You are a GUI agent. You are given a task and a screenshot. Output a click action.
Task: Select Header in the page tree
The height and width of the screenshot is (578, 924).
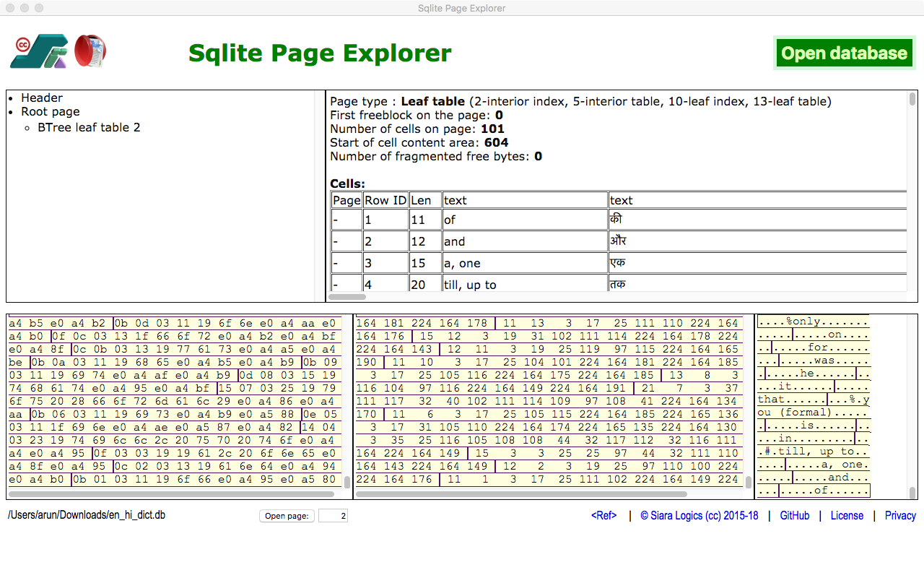pyautogui.click(x=42, y=98)
